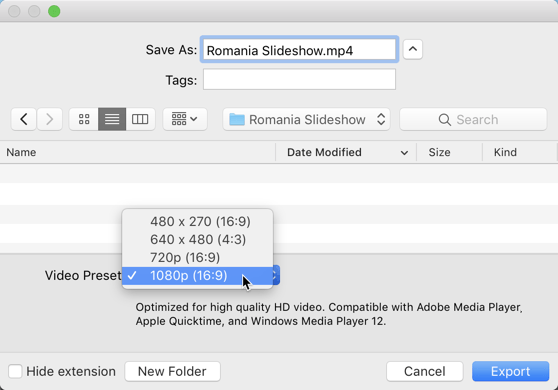Click the Tags input field

(x=299, y=79)
